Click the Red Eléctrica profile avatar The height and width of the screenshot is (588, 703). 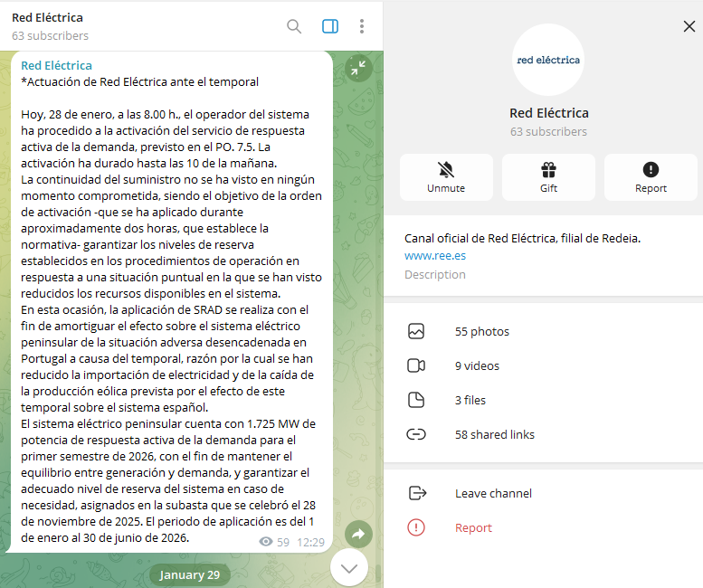[548, 60]
